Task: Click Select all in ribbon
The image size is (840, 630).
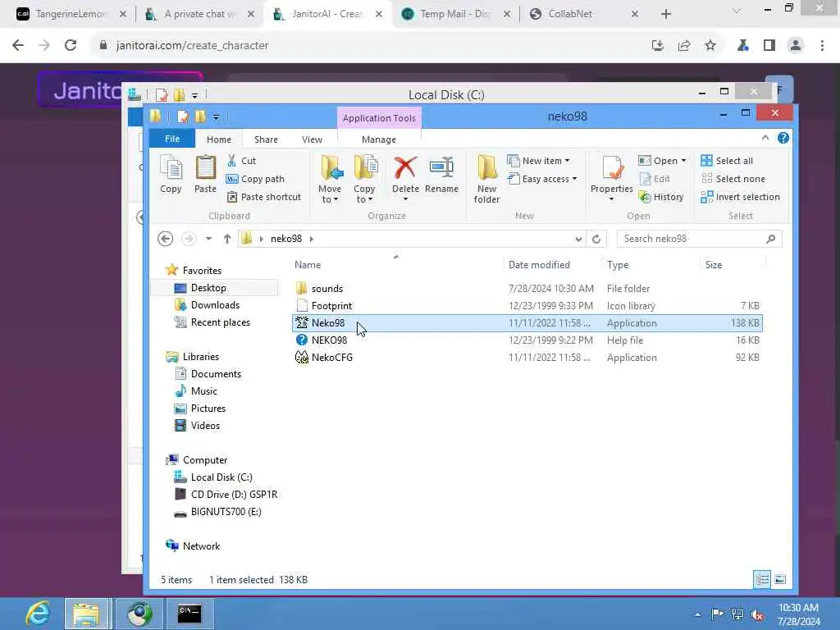Action: pos(727,161)
